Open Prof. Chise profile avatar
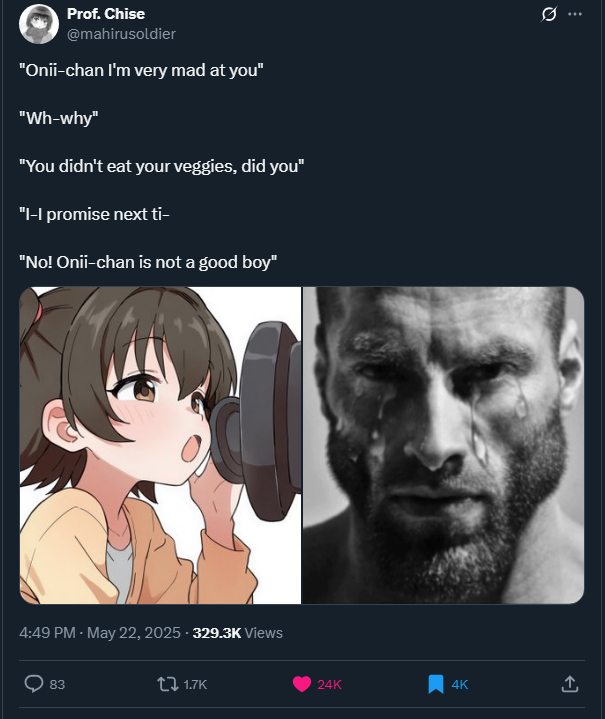605x719 pixels. click(x=39, y=24)
